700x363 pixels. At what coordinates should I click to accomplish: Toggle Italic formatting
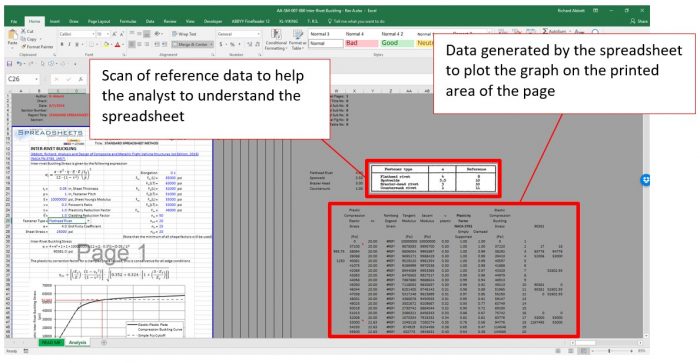69,45
